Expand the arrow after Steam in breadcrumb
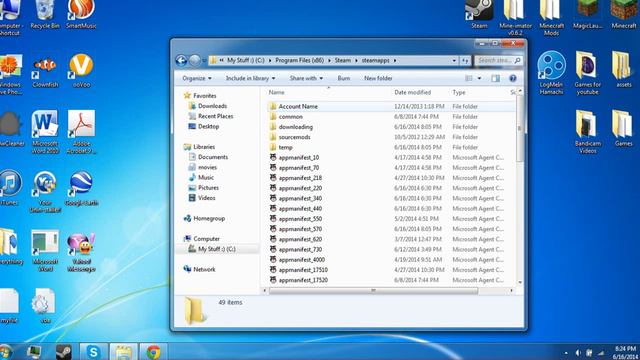This screenshot has height=360, width=640. tap(356, 60)
